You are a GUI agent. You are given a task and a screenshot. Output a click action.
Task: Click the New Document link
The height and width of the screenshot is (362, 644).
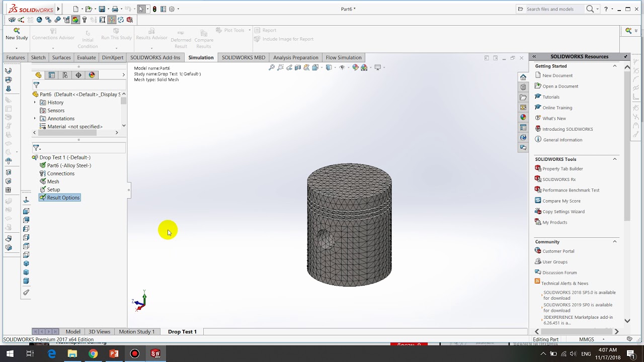557,75
